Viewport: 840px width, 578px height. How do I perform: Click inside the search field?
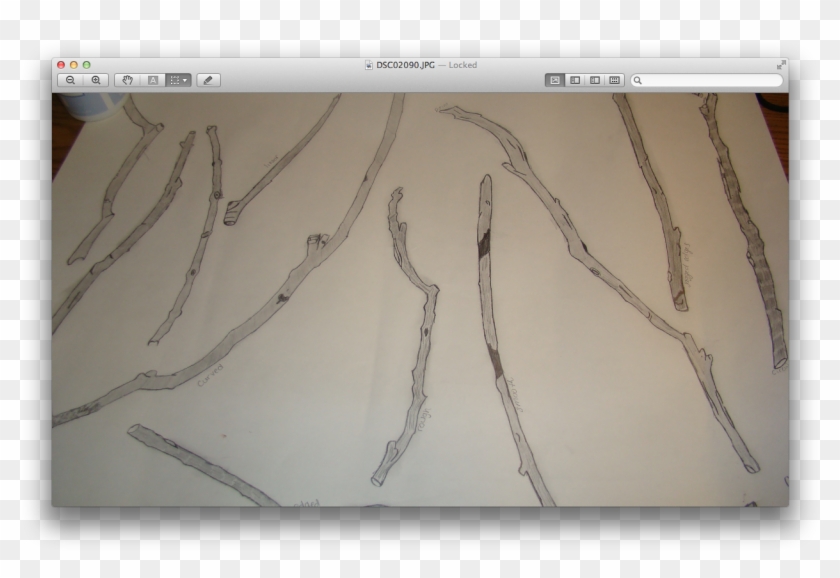[712, 80]
